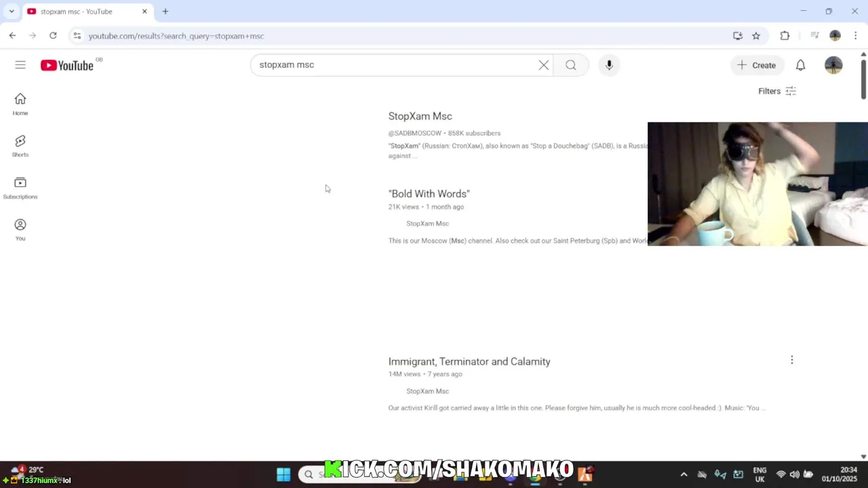This screenshot has width=868, height=488.
Task: Open StopXam Msc channel under Bold With Words
Action: pyautogui.click(x=427, y=224)
